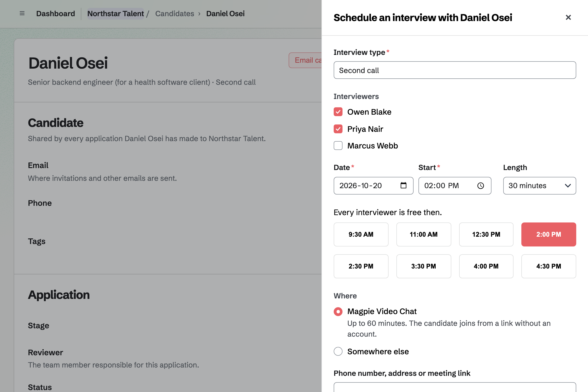588x392 pixels.
Task: Uncheck Priya Nair interviewer
Action: pyautogui.click(x=338, y=129)
